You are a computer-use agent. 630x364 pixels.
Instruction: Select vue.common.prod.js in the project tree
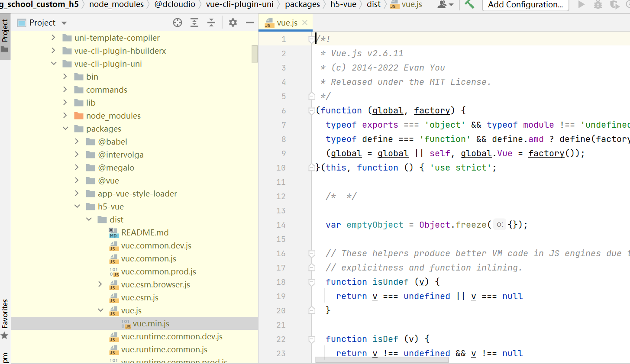[158, 271]
